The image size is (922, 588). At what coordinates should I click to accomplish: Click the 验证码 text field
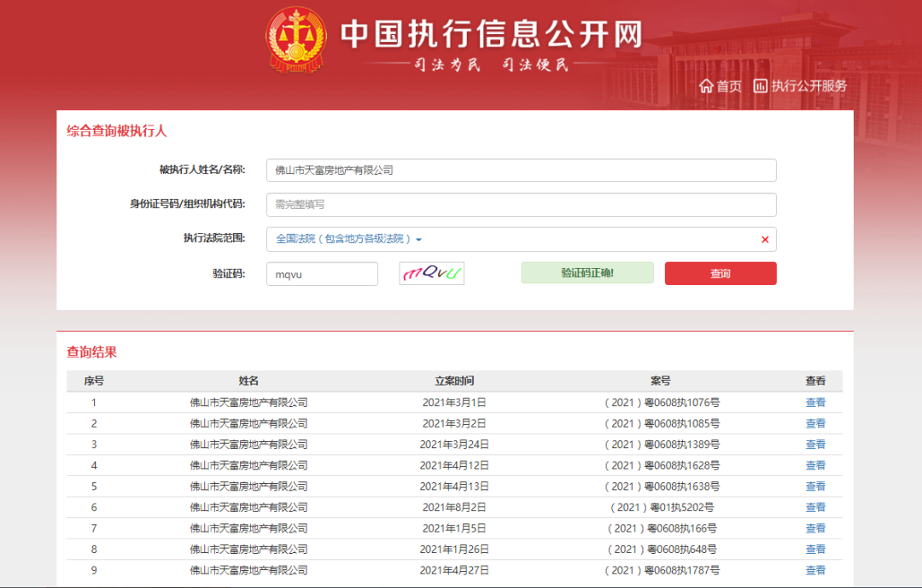tap(322, 274)
